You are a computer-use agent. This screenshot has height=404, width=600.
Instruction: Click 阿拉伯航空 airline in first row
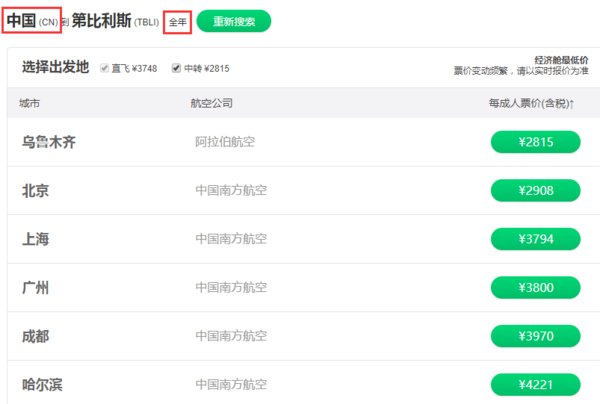pyautogui.click(x=225, y=142)
